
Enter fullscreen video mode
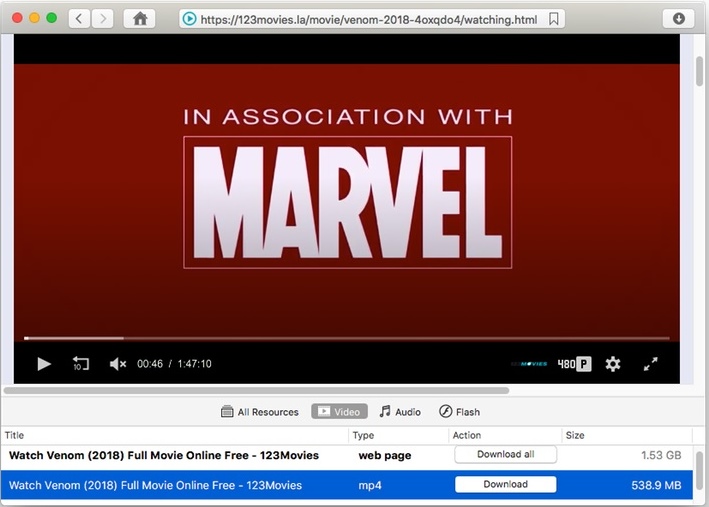pyautogui.click(x=651, y=364)
